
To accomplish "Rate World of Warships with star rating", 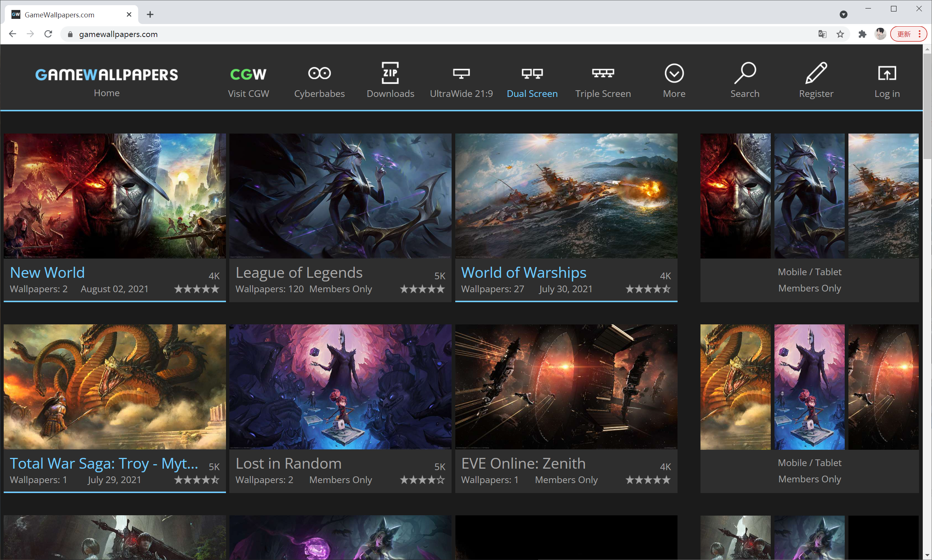I will [x=648, y=289].
